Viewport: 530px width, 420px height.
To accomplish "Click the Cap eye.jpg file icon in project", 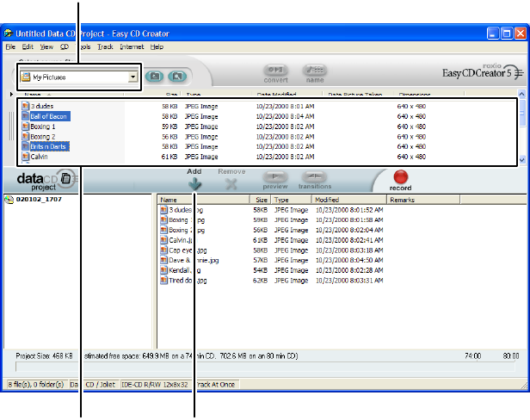I will pyautogui.click(x=164, y=250).
